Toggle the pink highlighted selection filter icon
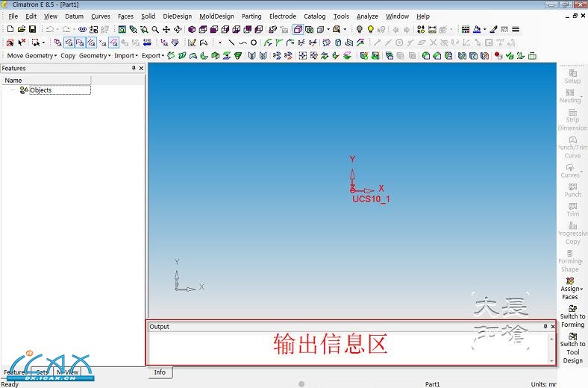This screenshot has height=388, width=588. point(113,43)
